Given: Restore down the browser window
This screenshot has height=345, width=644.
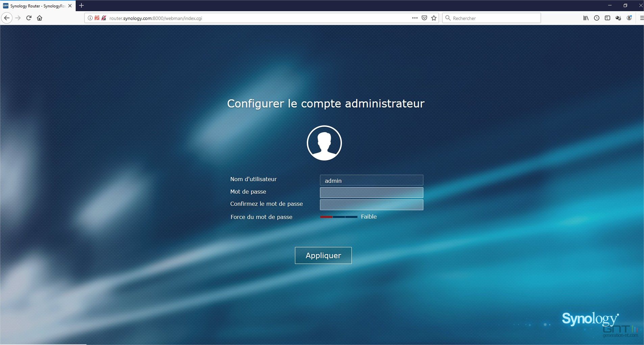Looking at the screenshot, I should coord(625,5).
